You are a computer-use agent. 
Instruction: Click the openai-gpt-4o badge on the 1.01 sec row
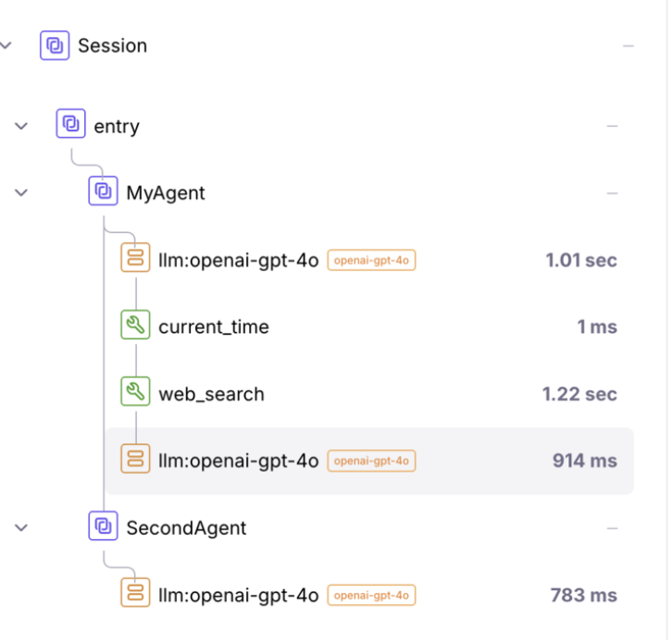click(371, 261)
